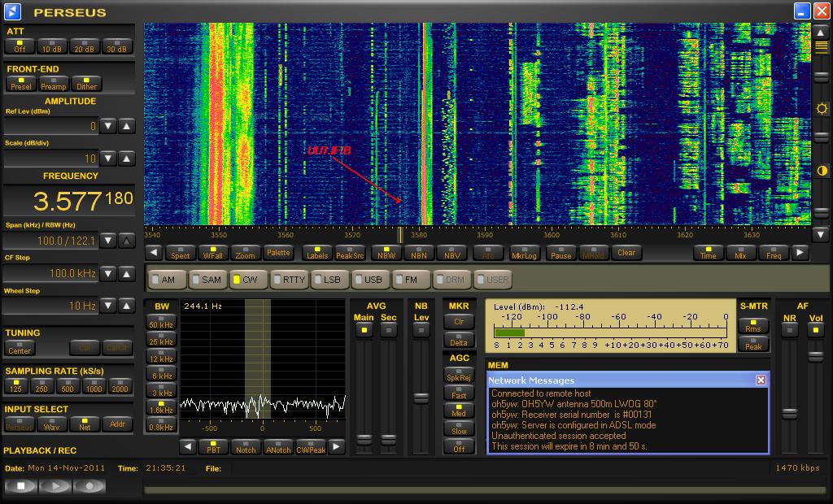Increase Scale dB/div with up arrow
833x504 pixels.
127,159
